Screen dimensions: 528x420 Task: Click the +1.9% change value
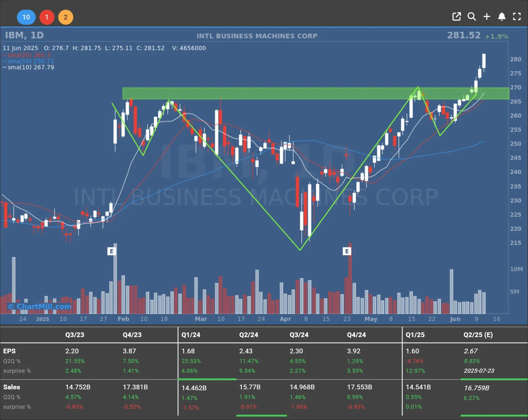tap(497, 37)
